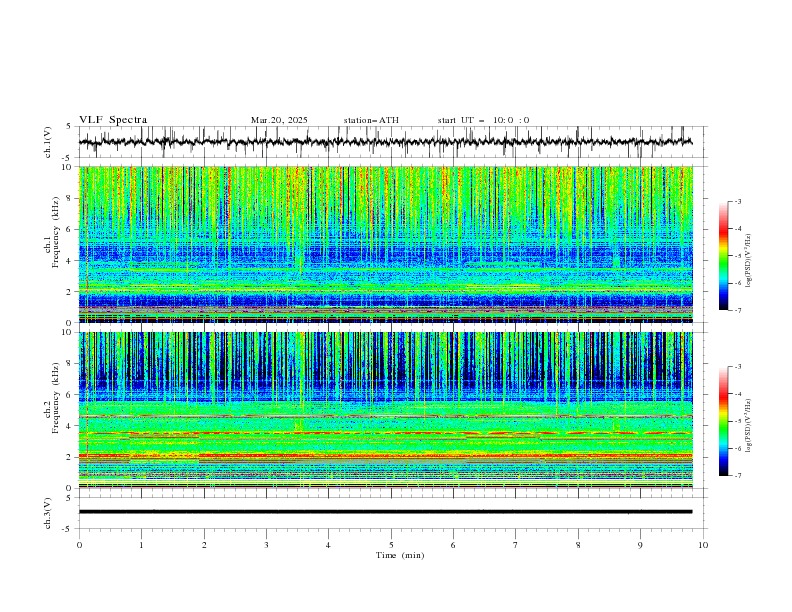Click the ch.2 spectrogram panel
Screen dimensions: 792x612
pyautogui.click(x=385, y=410)
